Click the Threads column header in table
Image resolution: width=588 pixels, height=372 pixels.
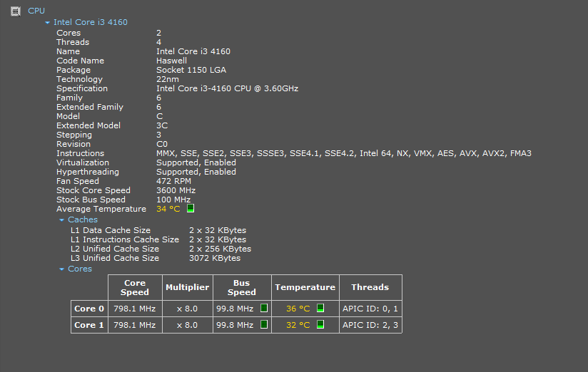pyautogui.click(x=370, y=287)
